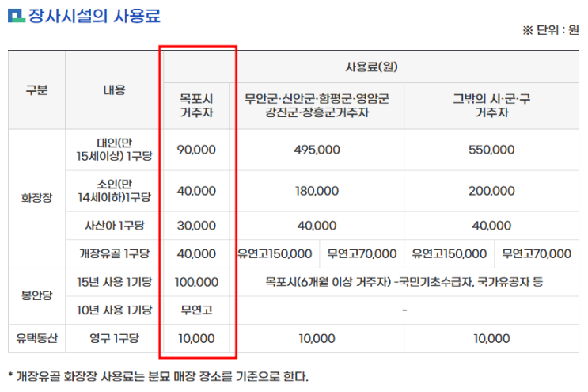Viewport: 588px width, 392px height.
Task: Click the '30,000' fee value
Action: 196,226
